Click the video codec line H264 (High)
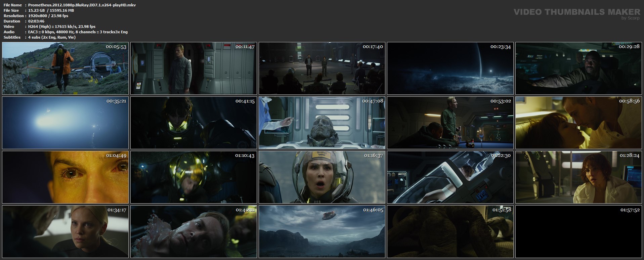 (x=62, y=27)
